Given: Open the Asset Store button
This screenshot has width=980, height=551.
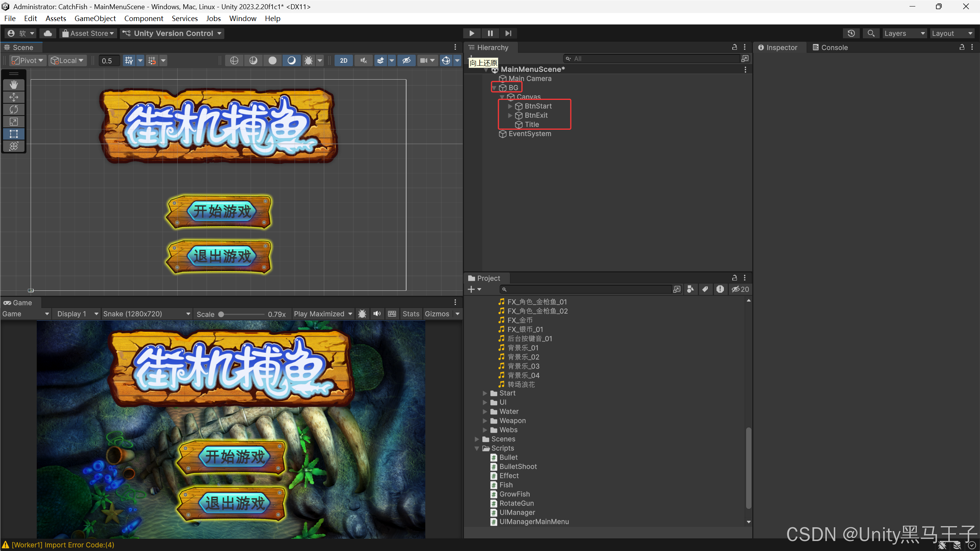Looking at the screenshot, I should tap(88, 33).
